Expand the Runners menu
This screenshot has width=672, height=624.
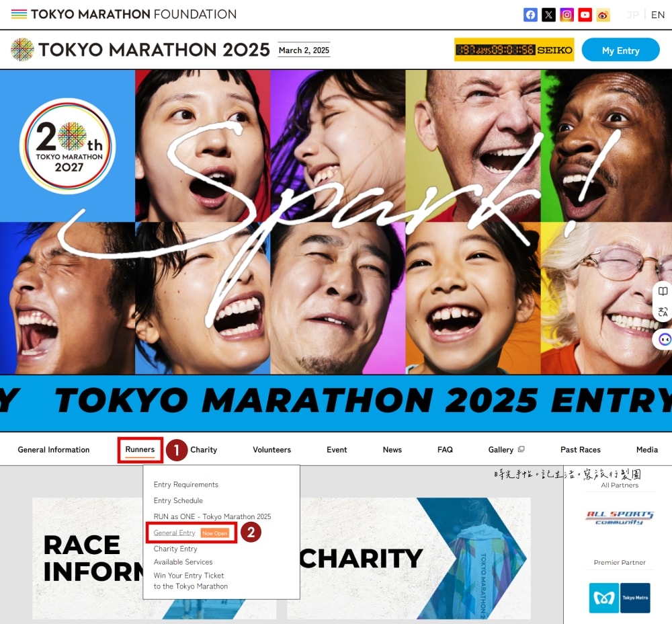tap(140, 449)
